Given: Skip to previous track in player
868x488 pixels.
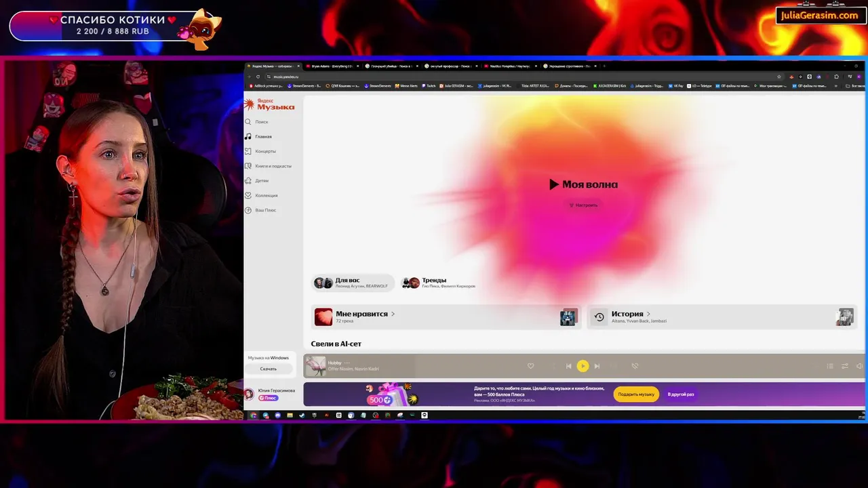Looking at the screenshot, I should click(x=568, y=366).
